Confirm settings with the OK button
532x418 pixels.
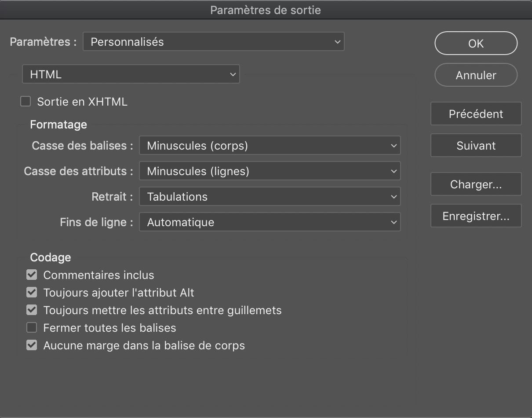(x=476, y=43)
